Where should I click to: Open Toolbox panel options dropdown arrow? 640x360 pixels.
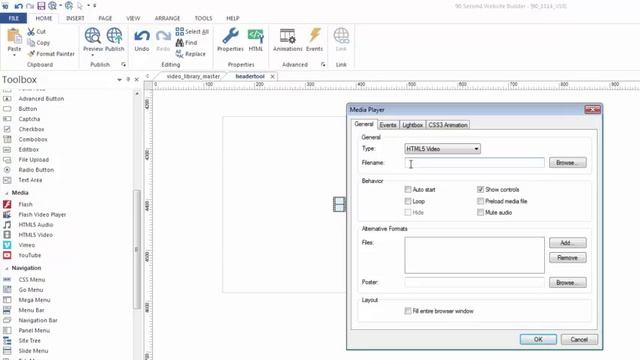[119, 80]
